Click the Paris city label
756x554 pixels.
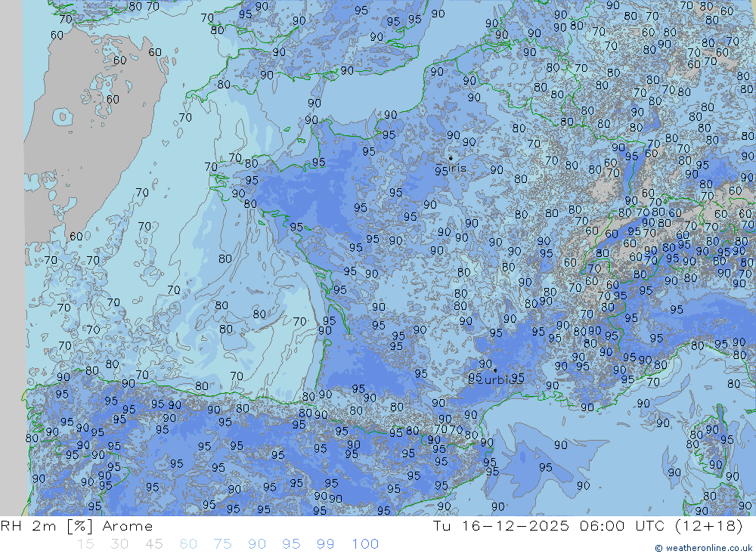[452, 169]
